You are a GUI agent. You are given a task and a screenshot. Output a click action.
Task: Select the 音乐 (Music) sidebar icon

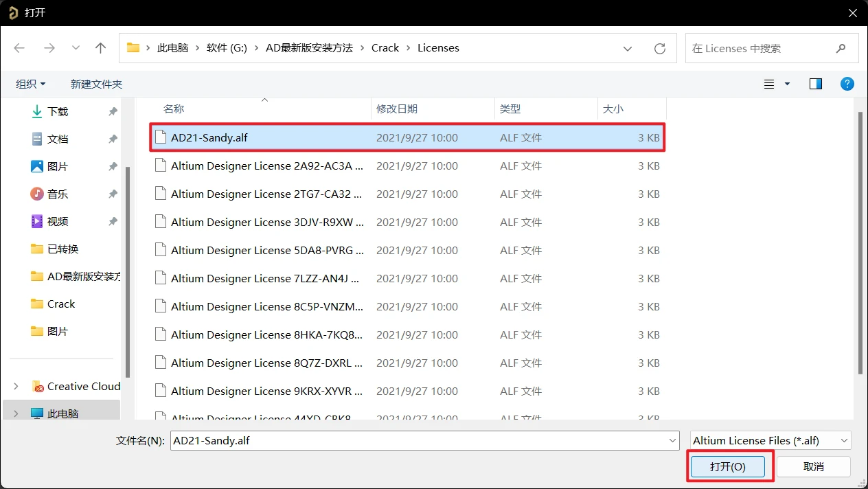36,193
